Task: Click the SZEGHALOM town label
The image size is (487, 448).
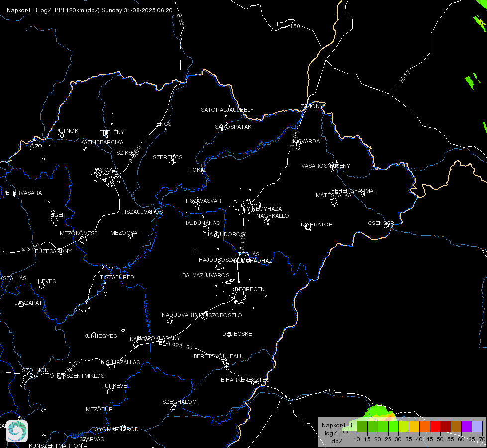Action: pyautogui.click(x=180, y=402)
